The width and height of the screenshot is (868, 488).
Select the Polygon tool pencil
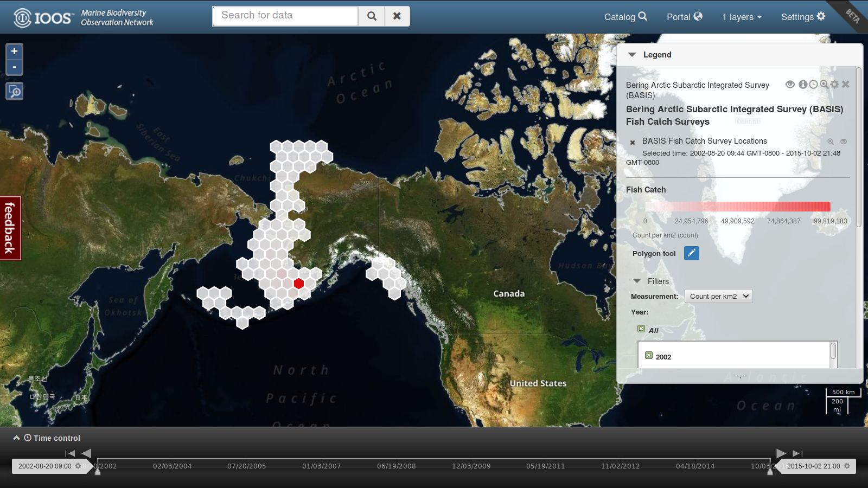pos(691,253)
